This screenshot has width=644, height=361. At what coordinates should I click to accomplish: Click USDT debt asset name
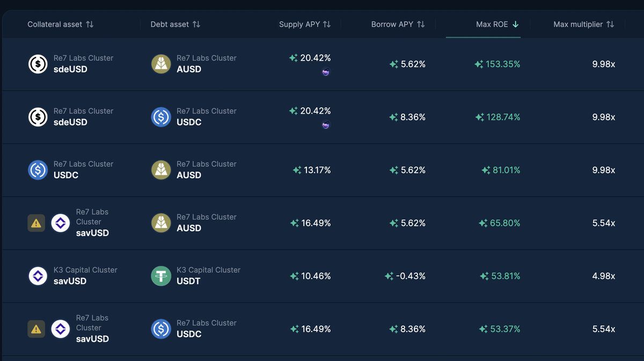188,281
